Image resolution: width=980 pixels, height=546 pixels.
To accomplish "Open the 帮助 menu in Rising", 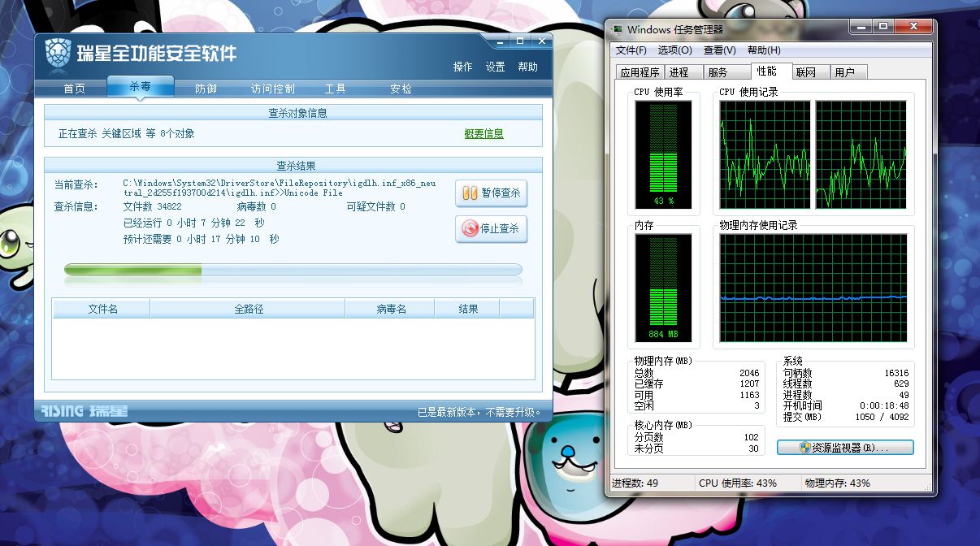I will [x=527, y=67].
